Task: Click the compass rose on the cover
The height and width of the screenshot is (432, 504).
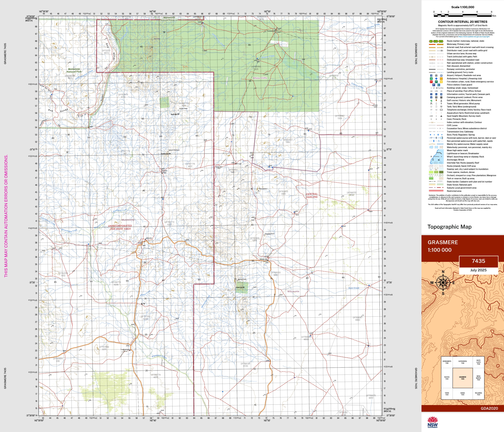Action: pos(443,283)
